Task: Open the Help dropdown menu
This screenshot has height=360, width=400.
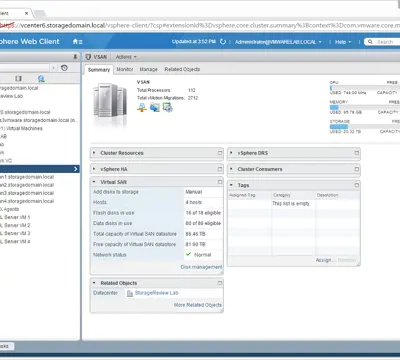Action: pyautogui.click(x=343, y=42)
